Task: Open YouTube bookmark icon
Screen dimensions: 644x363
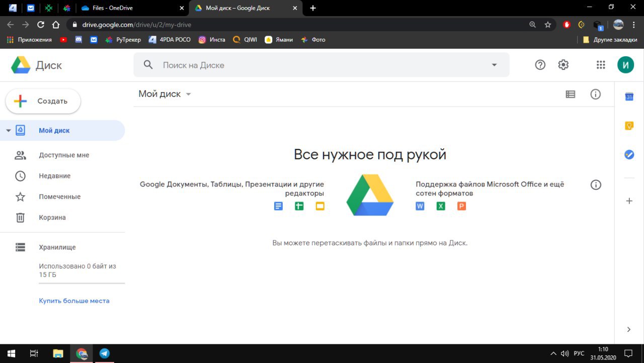Action: click(x=63, y=40)
